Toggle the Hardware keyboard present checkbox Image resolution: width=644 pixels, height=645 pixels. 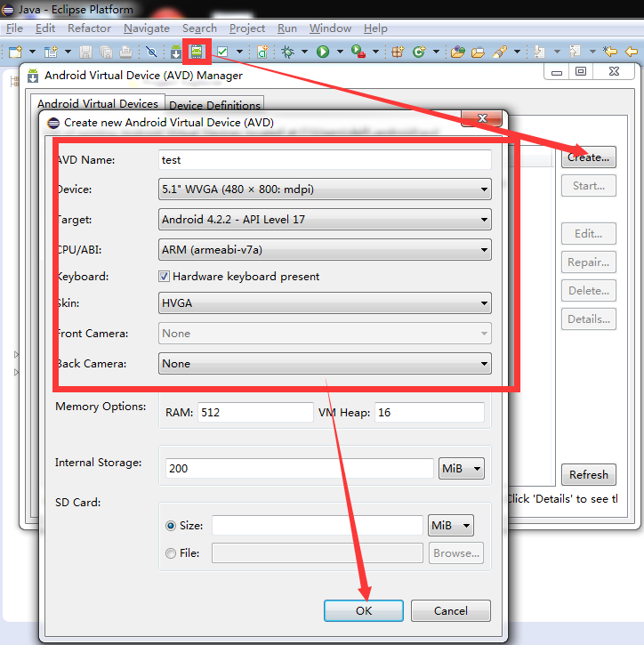click(x=164, y=276)
